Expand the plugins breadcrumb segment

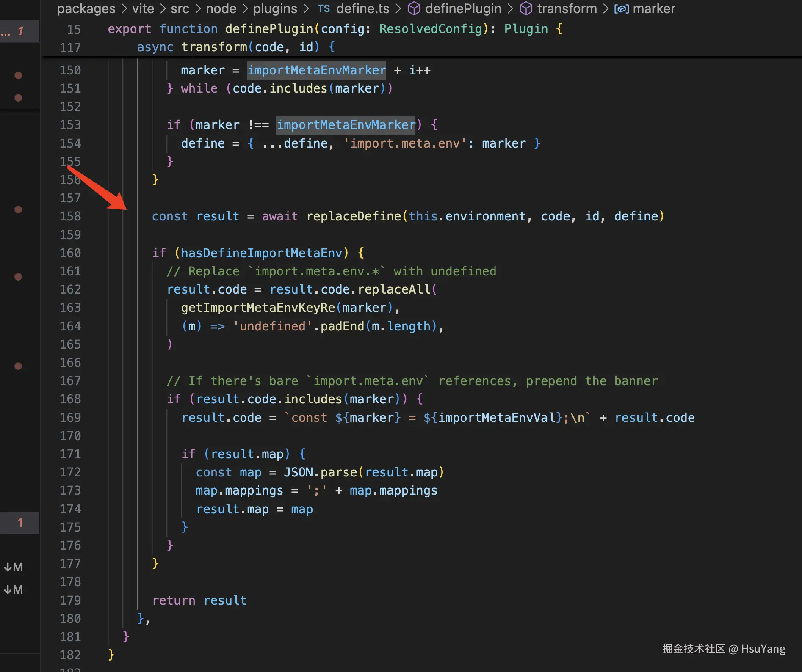(275, 8)
